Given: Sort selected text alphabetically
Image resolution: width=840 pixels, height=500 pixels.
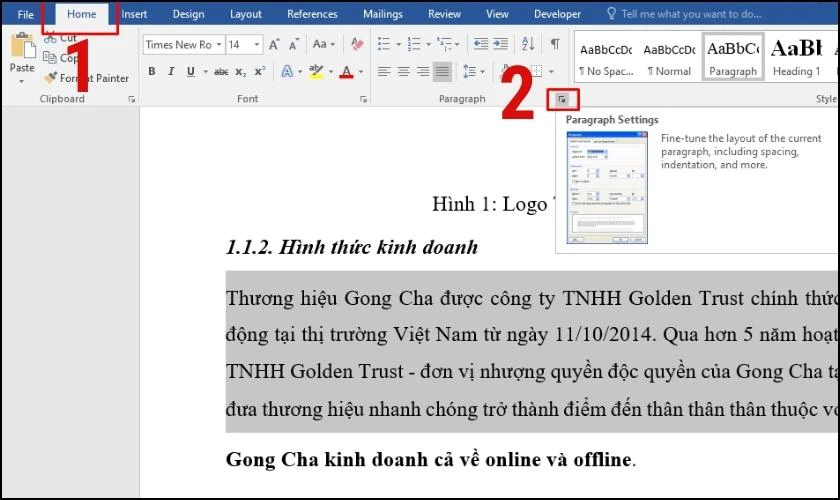Looking at the screenshot, I should click(528, 44).
